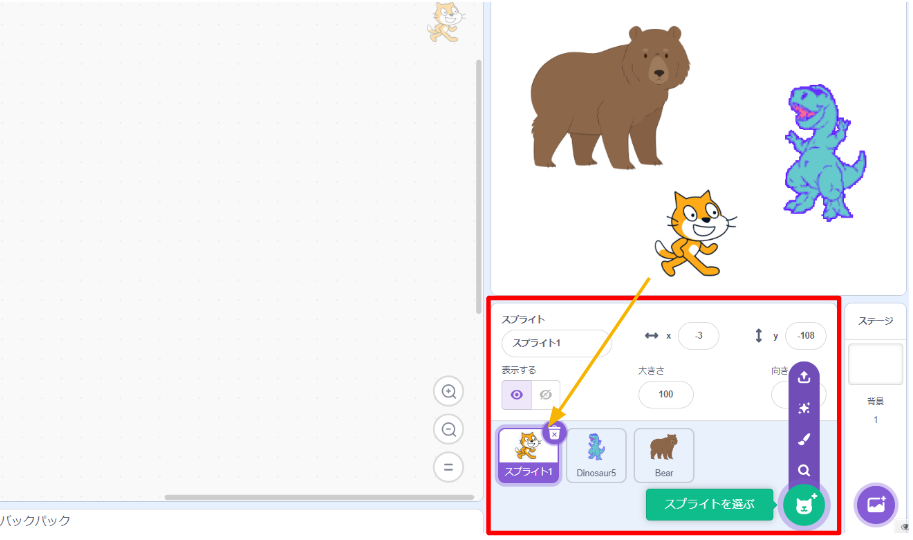This screenshot has height=540, width=913.
Task: Upload a sprite from the popup menu
Action: (804, 377)
